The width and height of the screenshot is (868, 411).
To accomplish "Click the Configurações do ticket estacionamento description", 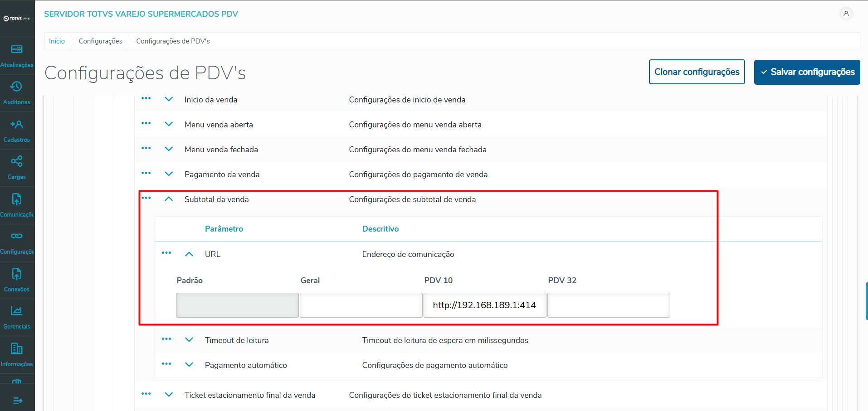I will coord(445,395).
